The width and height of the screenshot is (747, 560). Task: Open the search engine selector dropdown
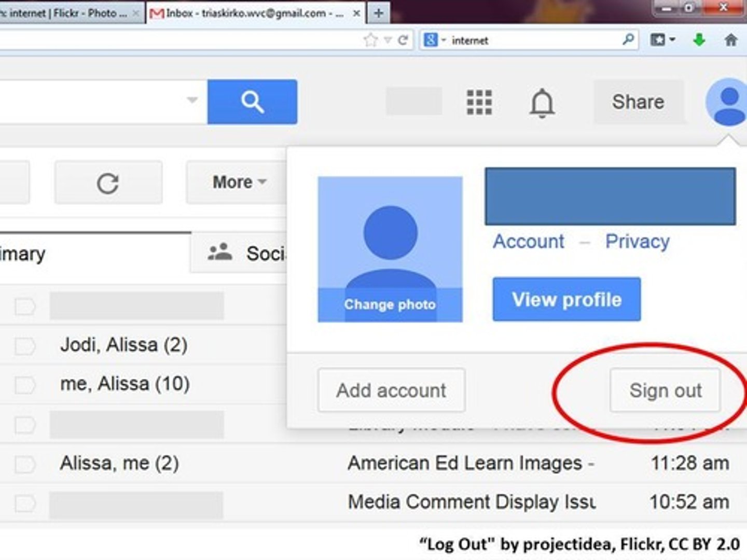(434, 40)
